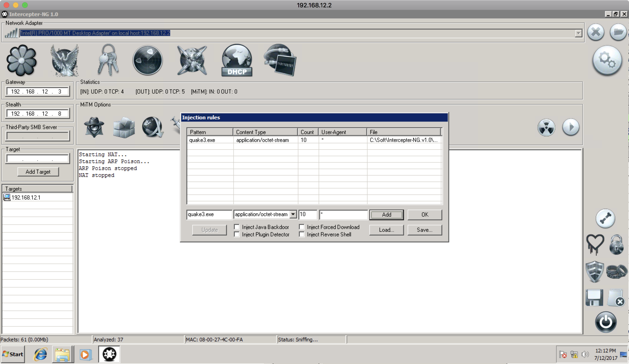The width and height of the screenshot is (629, 364).
Task: Click the flower messengers mode icon
Action: (x=21, y=60)
